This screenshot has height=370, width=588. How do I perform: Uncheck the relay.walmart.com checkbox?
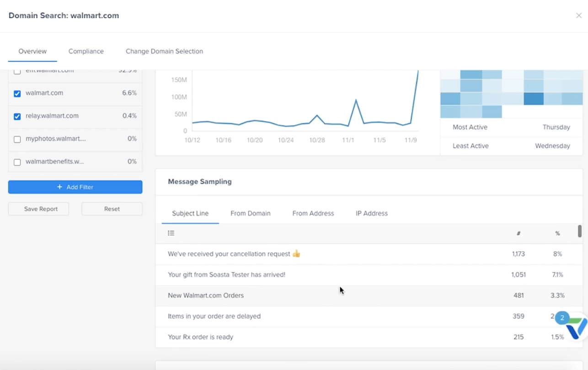click(x=17, y=116)
